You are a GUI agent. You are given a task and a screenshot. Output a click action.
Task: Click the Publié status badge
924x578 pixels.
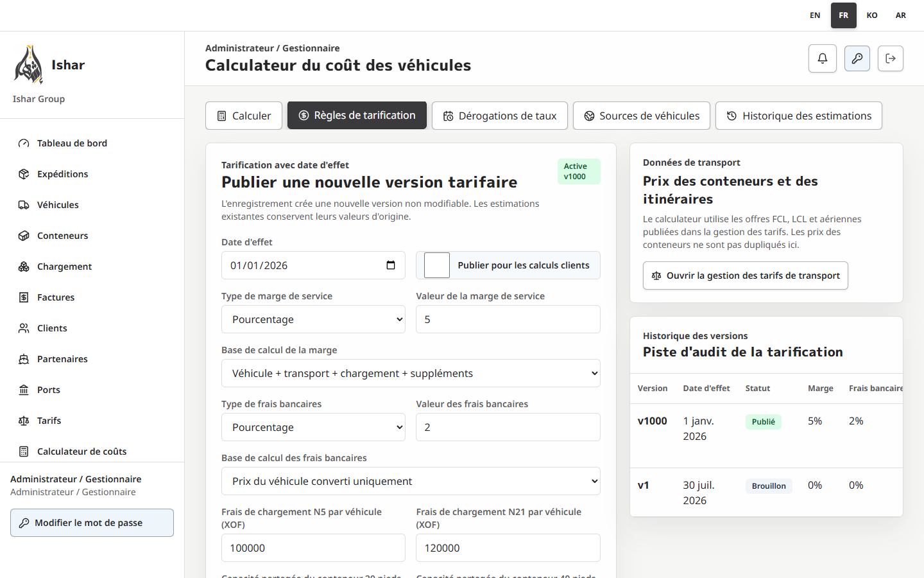[764, 422]
